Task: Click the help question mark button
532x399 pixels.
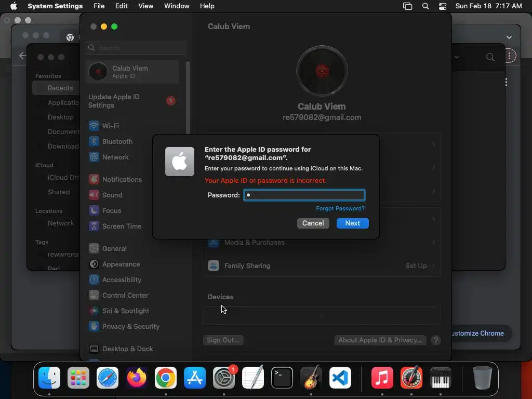Action: (x=436, y=340)
